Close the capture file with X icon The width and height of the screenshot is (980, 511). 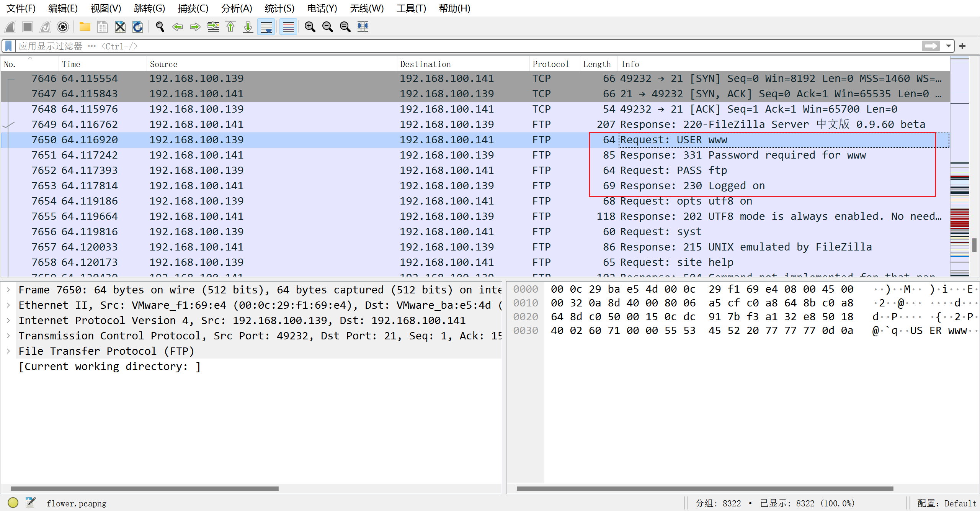coord(120,27)
